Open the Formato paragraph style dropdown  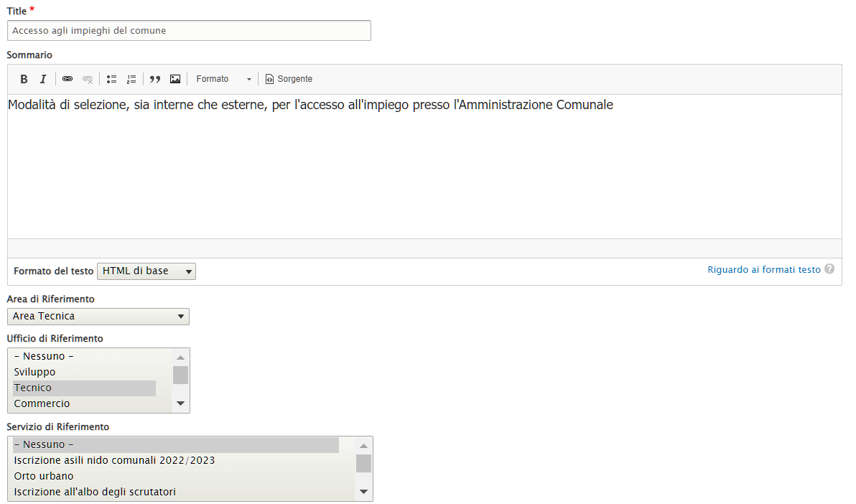point(223,79)
